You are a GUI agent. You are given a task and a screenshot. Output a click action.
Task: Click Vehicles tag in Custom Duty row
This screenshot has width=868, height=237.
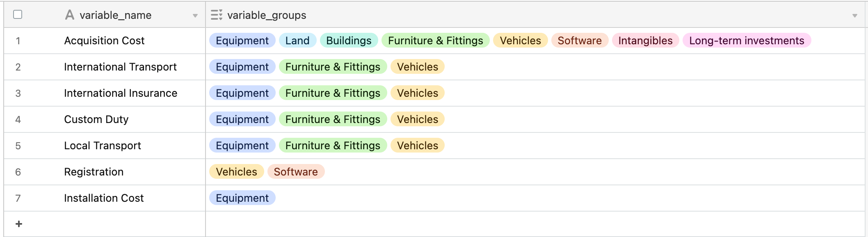click(418, 119)
